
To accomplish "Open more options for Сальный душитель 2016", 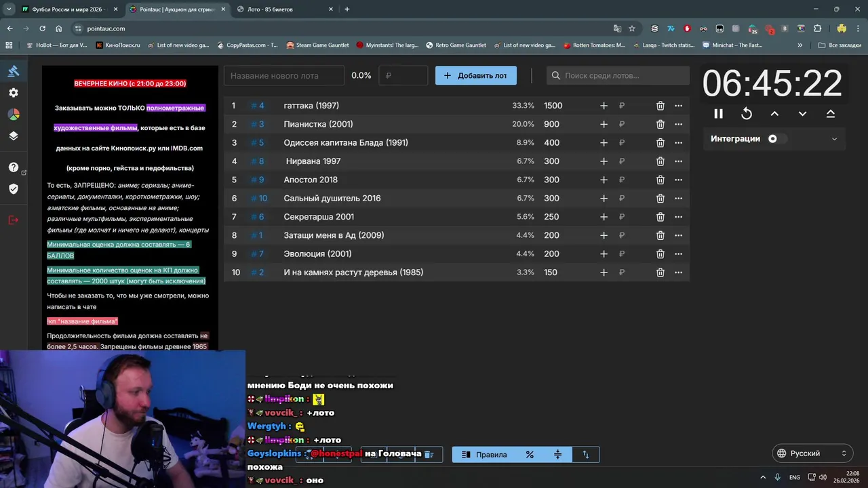I will click(x=678, y=198).
